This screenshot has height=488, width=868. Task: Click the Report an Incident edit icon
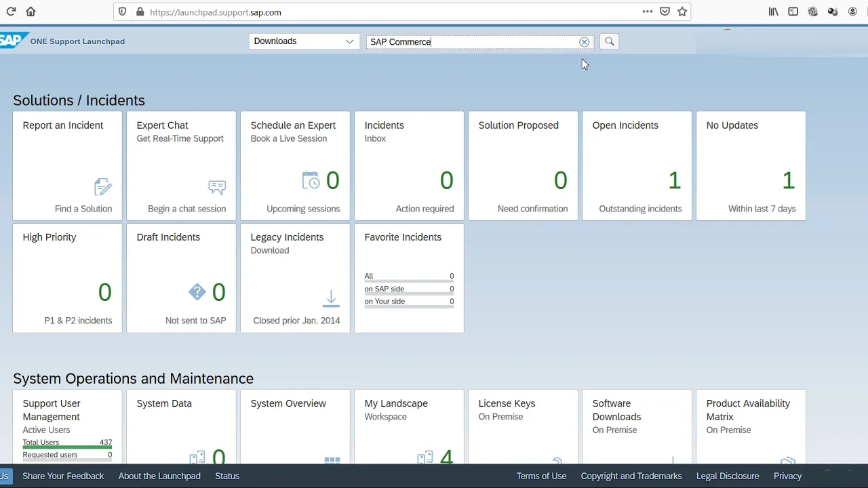pos(102,186)
